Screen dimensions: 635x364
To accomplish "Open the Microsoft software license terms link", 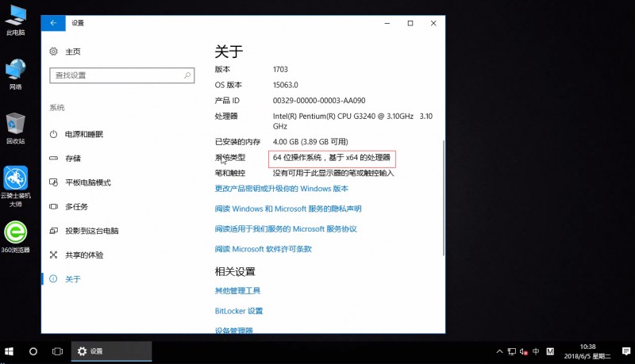I will [x=263, y=249].
